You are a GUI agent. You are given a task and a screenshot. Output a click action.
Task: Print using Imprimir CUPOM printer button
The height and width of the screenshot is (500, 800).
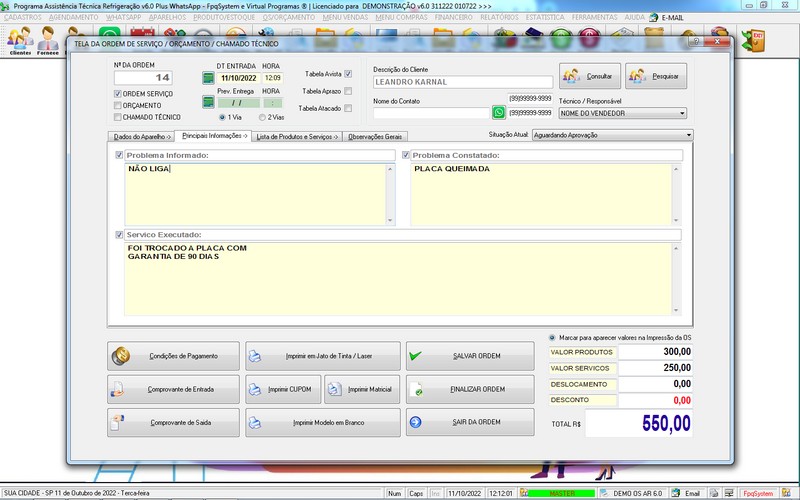pyautogui.click(x=281, y=389)
